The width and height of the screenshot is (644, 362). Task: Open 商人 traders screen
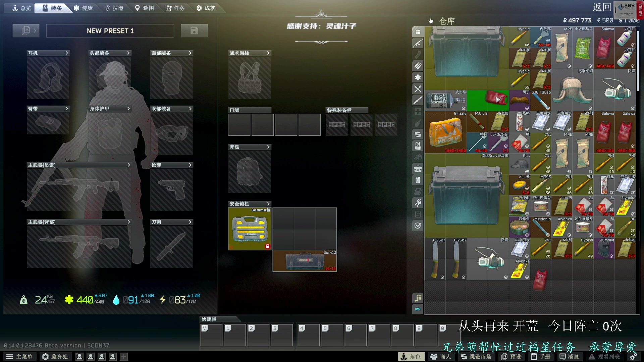441,357
